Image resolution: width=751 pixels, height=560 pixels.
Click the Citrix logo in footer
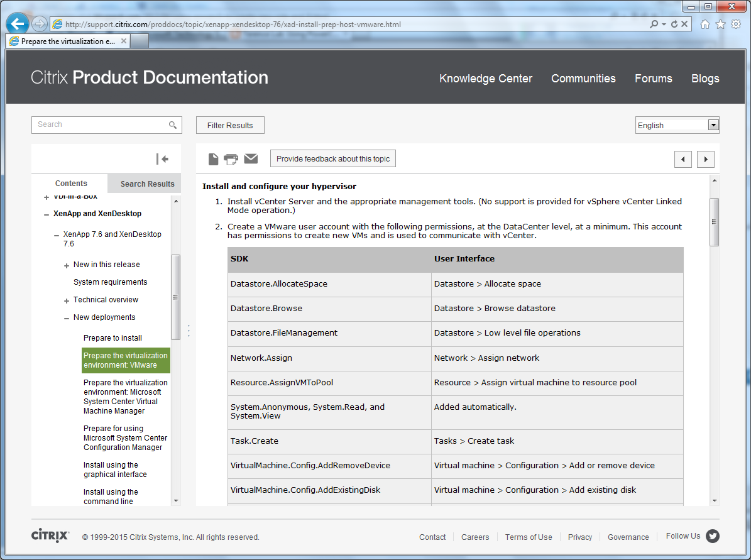click(x=50, y=535)
